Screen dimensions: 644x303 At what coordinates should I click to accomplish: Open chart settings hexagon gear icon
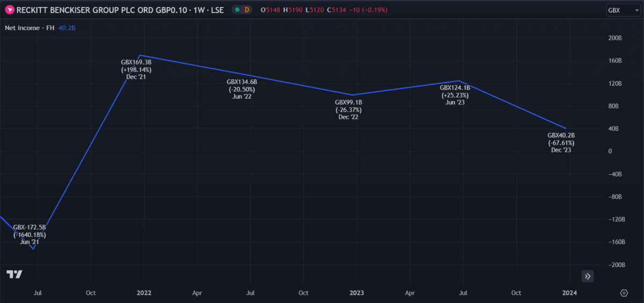[x=624, y=293]
